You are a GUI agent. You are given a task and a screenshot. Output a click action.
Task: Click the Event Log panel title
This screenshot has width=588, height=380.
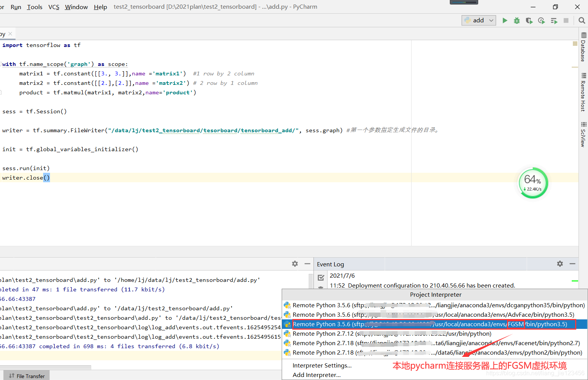click(x=331, y=264)
